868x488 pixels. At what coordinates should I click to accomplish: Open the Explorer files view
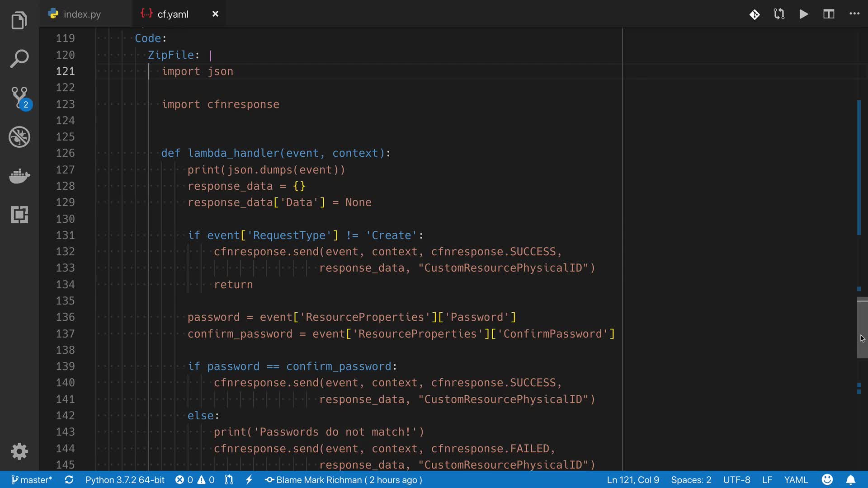(19, 20)
